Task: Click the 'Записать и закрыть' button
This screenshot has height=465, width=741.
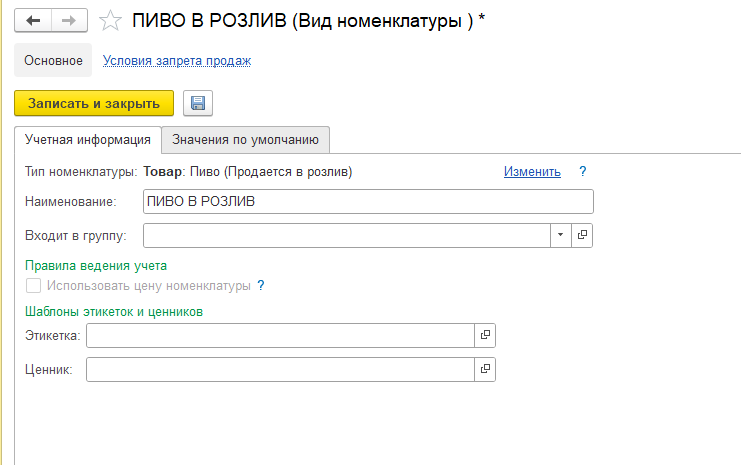Action: (94, 103)
